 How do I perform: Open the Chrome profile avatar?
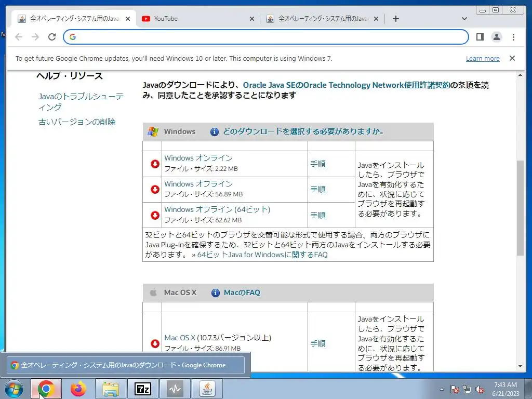497,37
